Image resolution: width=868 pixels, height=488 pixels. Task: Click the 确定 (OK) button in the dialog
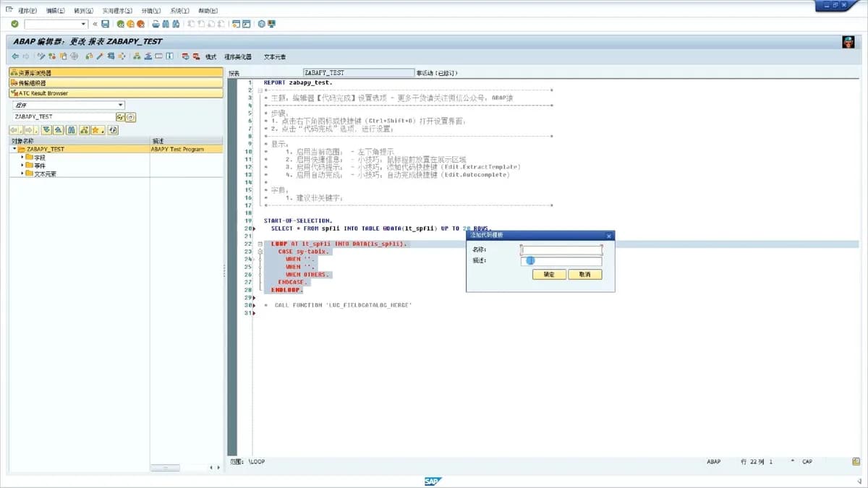pos(549,275)
